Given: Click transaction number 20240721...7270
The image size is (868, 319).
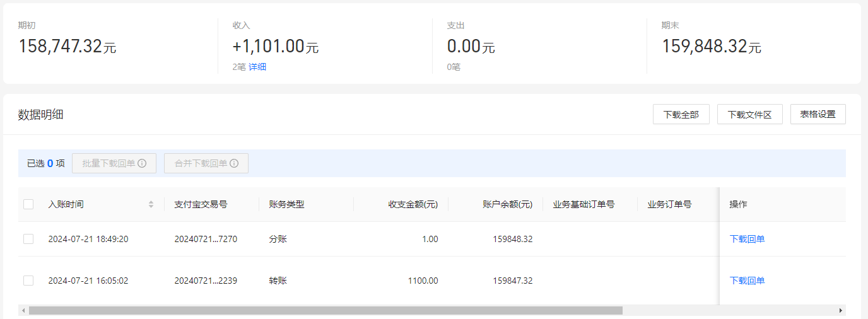Looking at the screenshot, I should (x=206, y=239).
